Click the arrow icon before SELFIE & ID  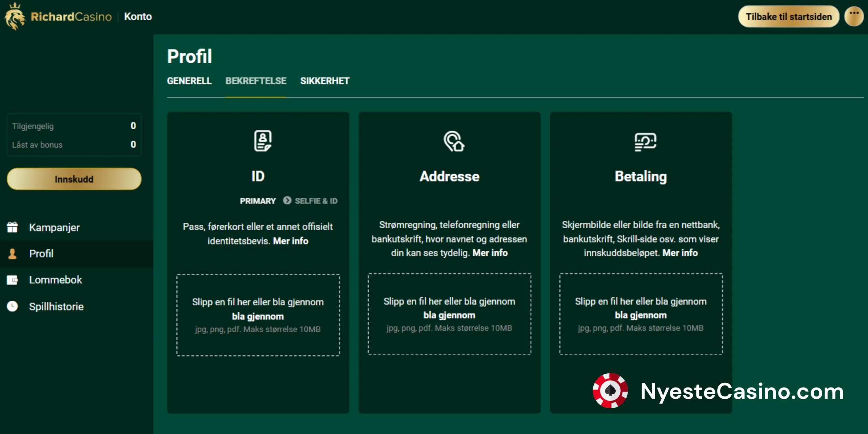[287, 200]
